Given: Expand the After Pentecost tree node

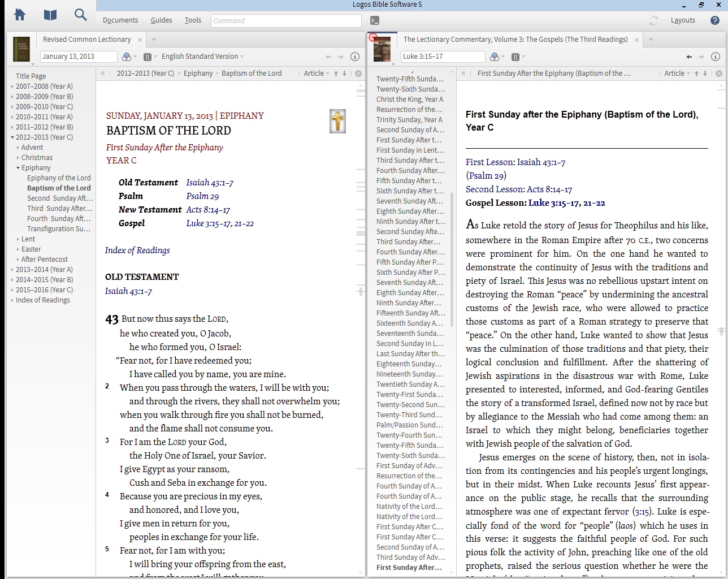Looking at the screenshot, I should coord(18,260).
